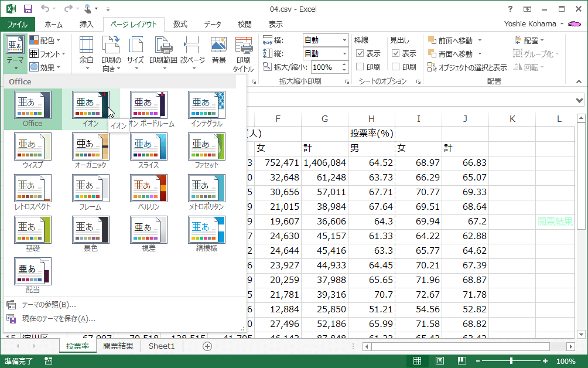
Task: Click the 開票結果 hyperlink in column L
Action: (x=555, y=222)
